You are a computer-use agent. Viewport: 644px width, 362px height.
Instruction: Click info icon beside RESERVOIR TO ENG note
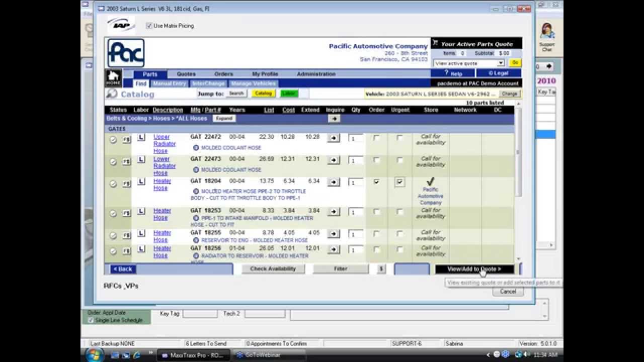click(x=196, y=240)
